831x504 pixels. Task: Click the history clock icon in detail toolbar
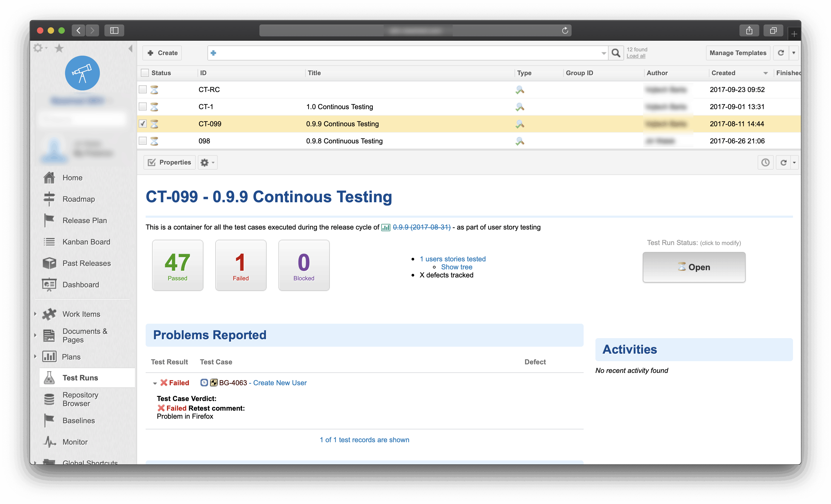[765, 162]
